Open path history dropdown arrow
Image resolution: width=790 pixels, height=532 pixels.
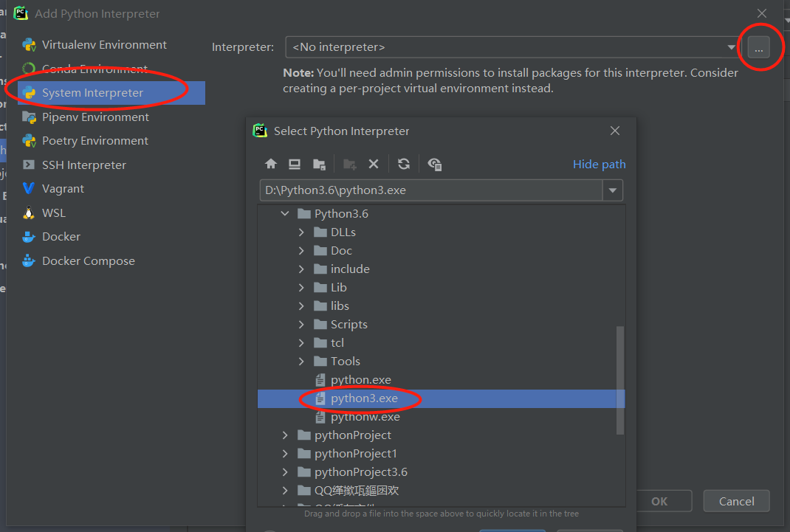pyautogui.click(x=613, y=190)
